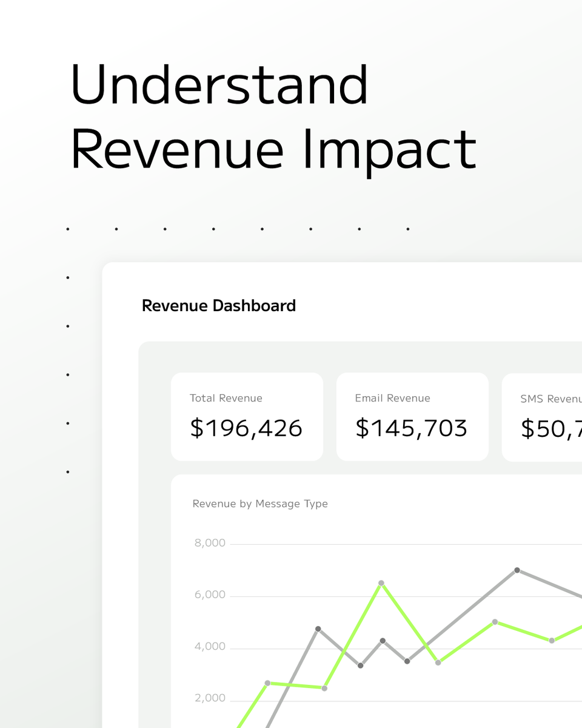This screenshot has height=728, width=582.
Task: Click the Revenue by Message Type heading
Action: (260, 504)
